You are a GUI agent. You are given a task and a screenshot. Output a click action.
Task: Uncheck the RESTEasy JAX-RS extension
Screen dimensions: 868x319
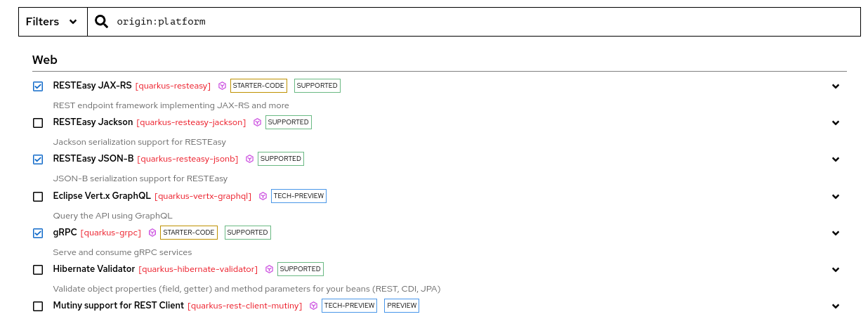point(38,86)
